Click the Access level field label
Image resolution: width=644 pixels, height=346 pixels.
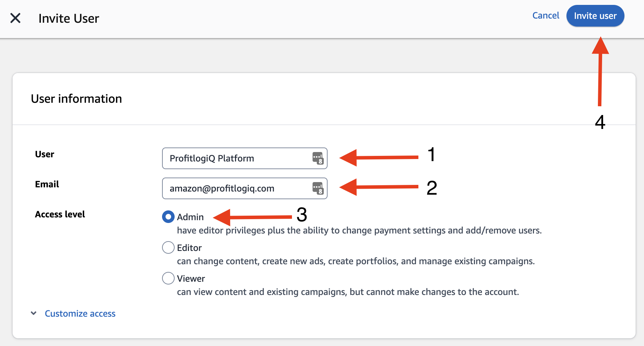[60, 214]
